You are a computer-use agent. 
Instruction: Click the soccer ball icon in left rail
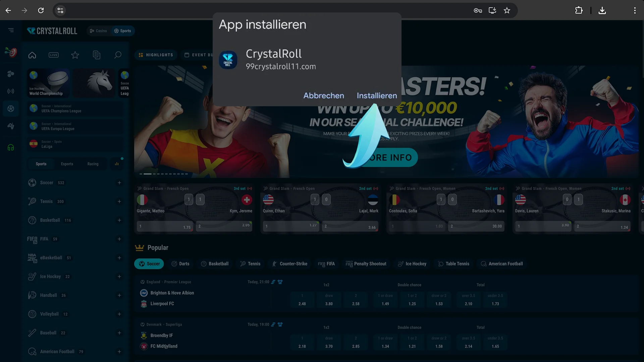[x=11, y=109]
